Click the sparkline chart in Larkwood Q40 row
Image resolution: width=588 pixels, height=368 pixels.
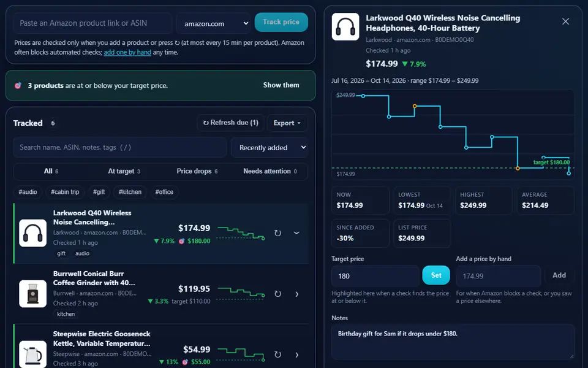241,233
